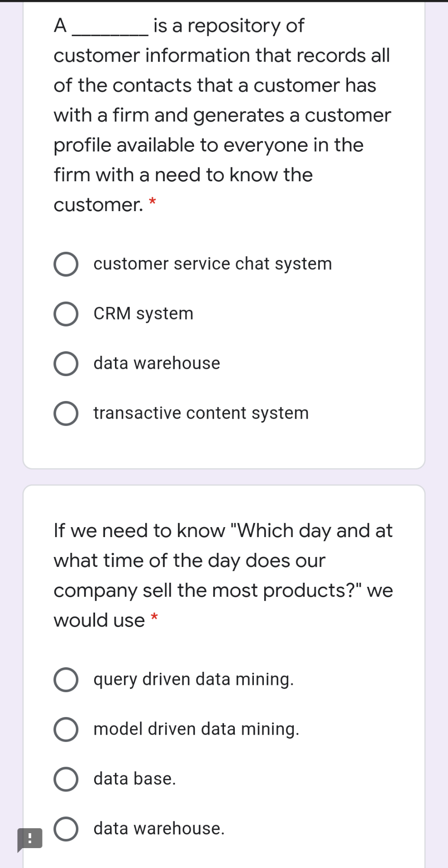Select data warehouse in the first question

coord(67,363)
